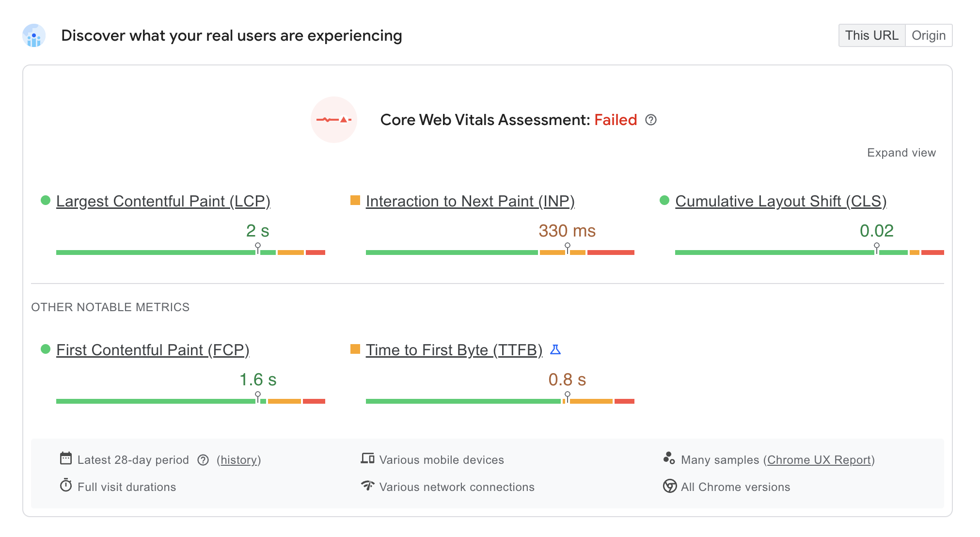Open First Contentful Paint (FCP) link

tap(153, 350)
